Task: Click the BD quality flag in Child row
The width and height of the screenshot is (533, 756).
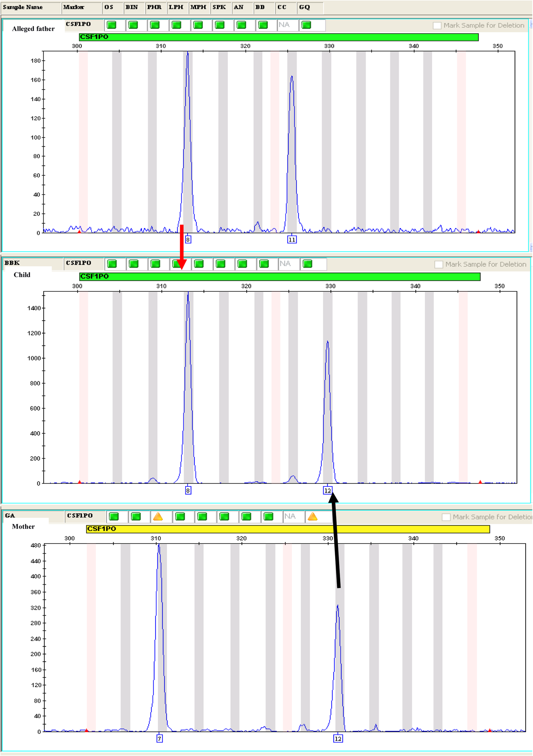Action: click(264, 264)
